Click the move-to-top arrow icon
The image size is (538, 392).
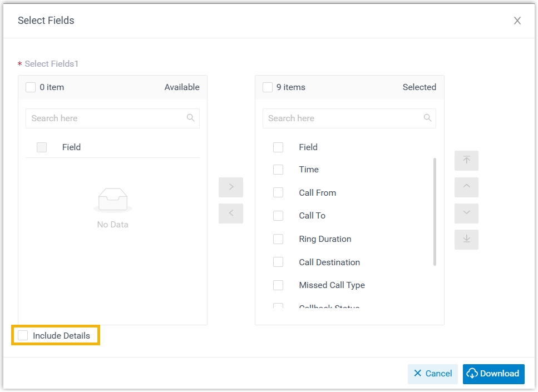pyautogui.click(x=466, y=161)
